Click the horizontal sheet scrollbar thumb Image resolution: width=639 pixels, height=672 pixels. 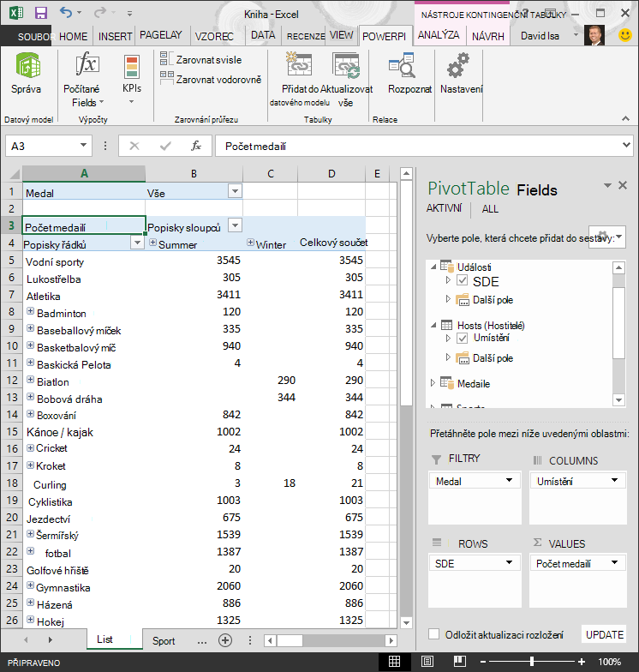[x=290, y=640]
